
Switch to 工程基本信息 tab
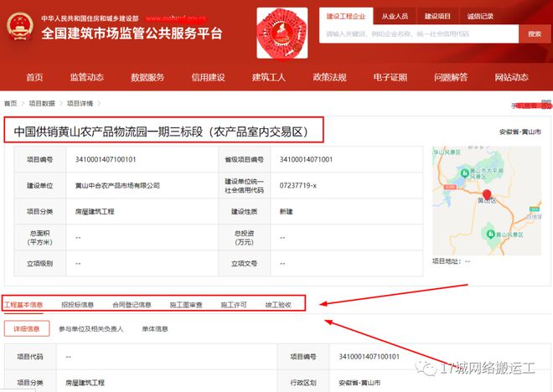[23, 305]
